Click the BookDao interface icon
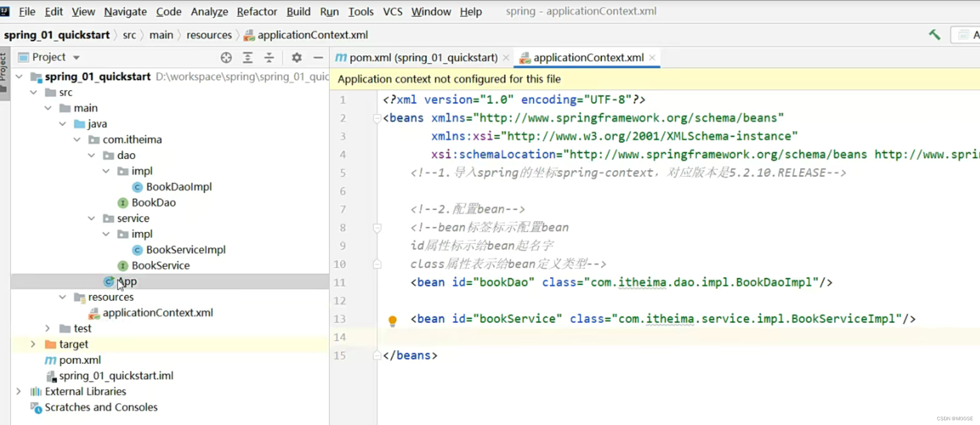This screenshot has height=425, width=980. point(122,203)
